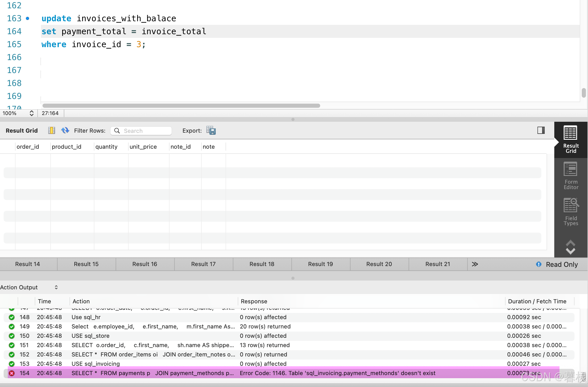The height and width of the screenshot is (387, 588).
Task: Click the editor horizontal scrollbar
Action: click(181, 106)
